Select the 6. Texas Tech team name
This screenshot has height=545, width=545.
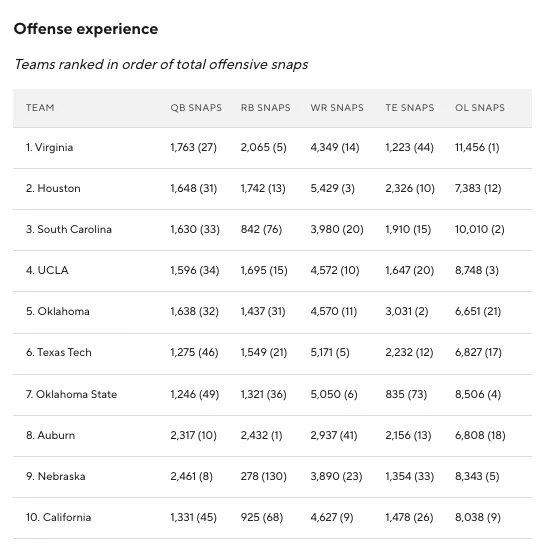(x=59, y=352)
